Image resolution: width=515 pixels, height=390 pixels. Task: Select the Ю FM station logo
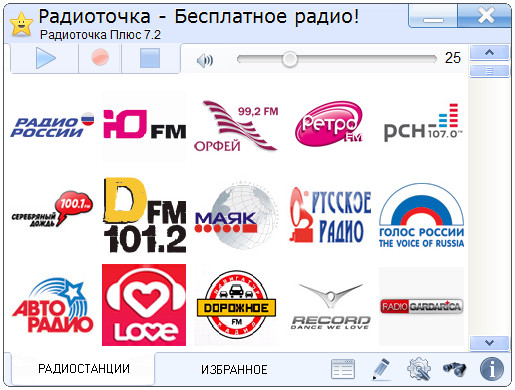click(x=144, y=127)
